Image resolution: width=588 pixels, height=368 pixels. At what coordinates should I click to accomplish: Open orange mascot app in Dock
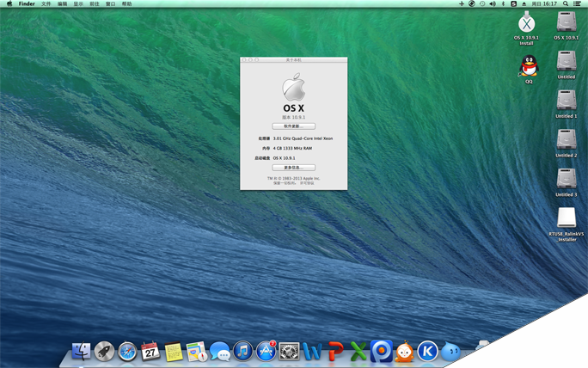(405, 352)
